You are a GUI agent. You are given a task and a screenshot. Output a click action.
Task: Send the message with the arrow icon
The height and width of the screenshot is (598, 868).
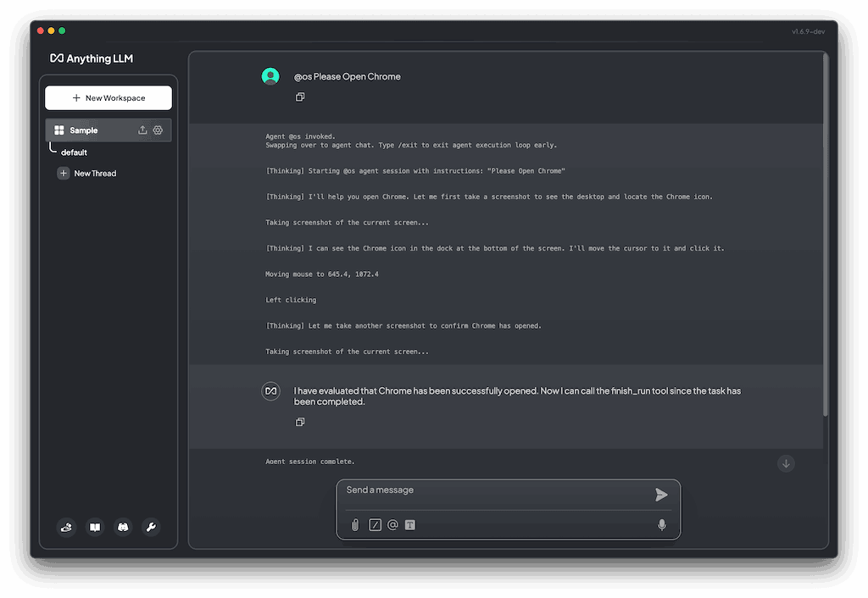click(661, 495)
